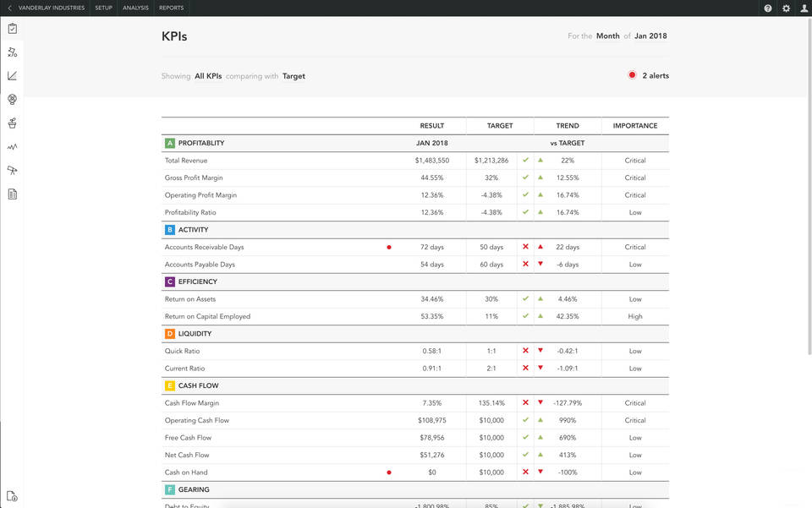Click the Accounts Receivable Days red alert dot
This screenshot has width=812, height=508.
(389, 248)
